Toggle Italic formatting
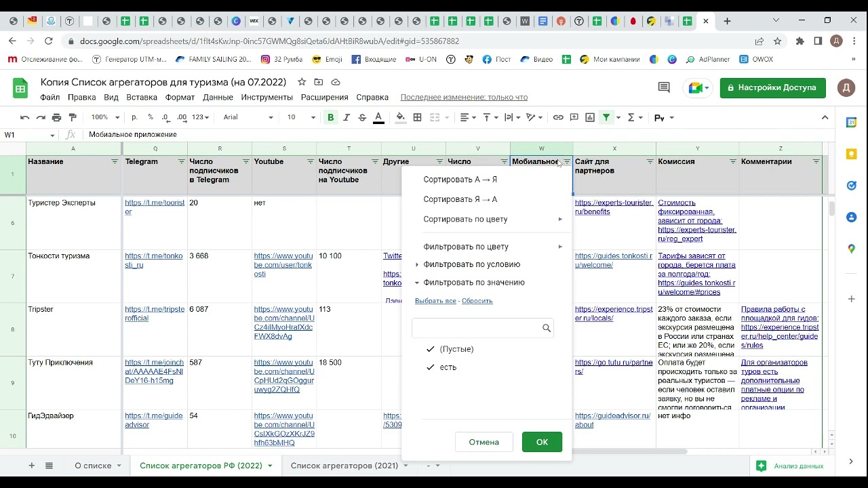The image size is (868, 488). click(x=347, y=117)
